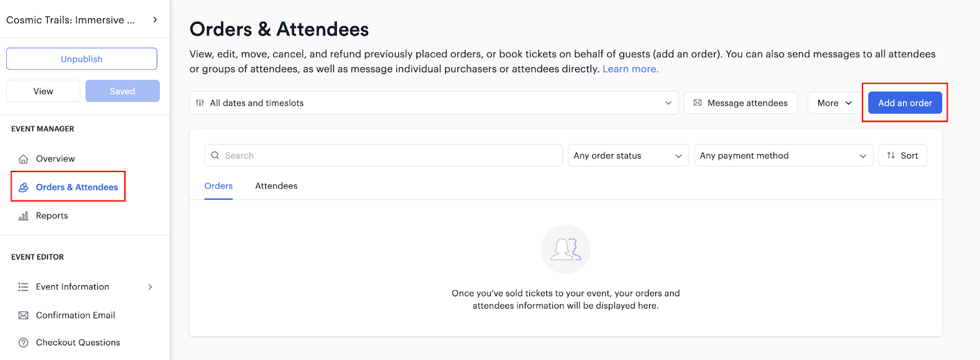This screenshot has width=980, height=360.
Task: Click the Checkout Questions help icon
Action: click(x=23, y=343)
